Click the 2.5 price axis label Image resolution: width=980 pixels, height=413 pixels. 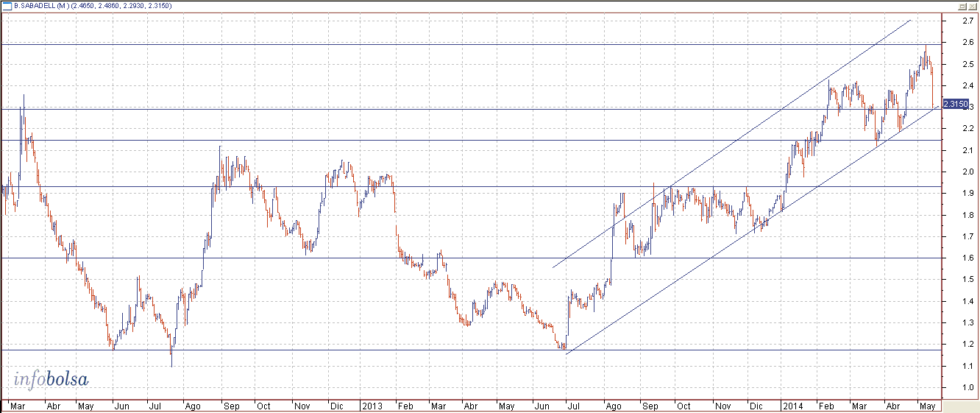(x=968, y=64)
